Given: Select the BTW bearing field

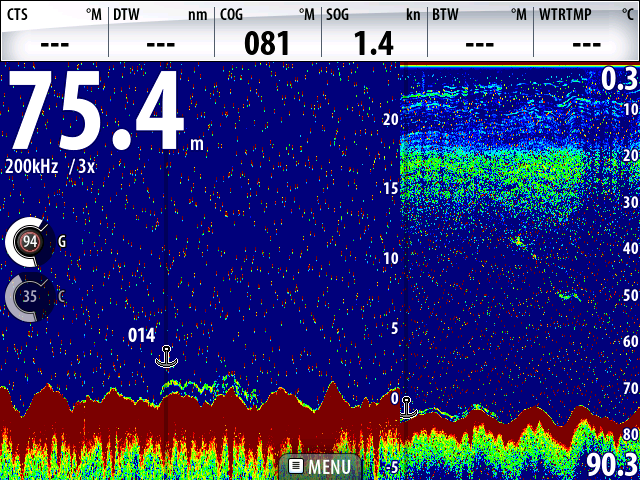Looking at the screenshot, I should tap(480, 31).
